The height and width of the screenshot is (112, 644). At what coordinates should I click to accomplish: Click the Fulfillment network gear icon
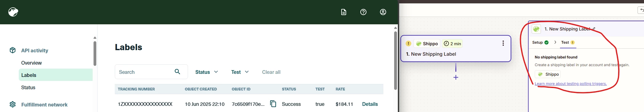click(13, 104)
